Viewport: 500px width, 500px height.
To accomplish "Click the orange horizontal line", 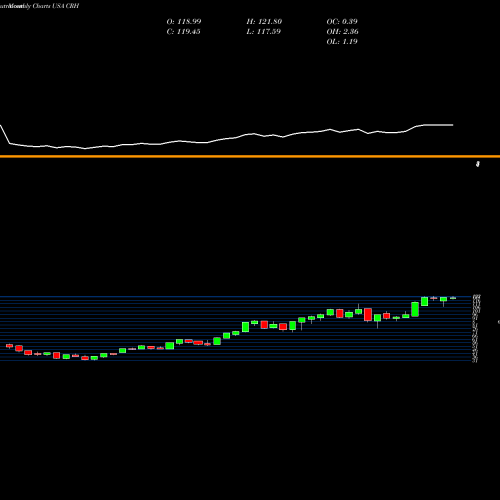I will 250,156.
